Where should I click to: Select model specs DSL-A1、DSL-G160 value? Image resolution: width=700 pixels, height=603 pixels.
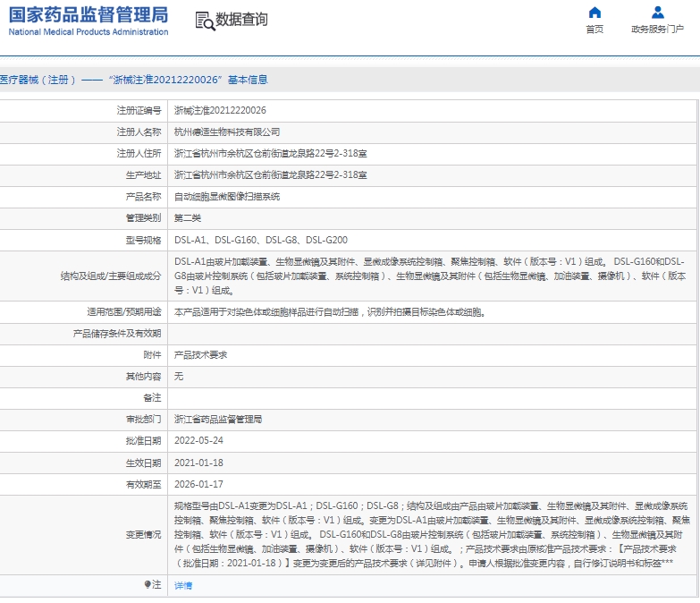[x=261, y=241]
